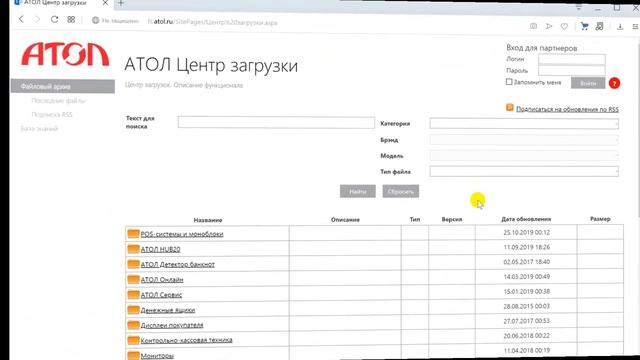Click the Размер column header
Image resolution: width=640 pixels, height=360 pixels.
click(x=600, y=219)
